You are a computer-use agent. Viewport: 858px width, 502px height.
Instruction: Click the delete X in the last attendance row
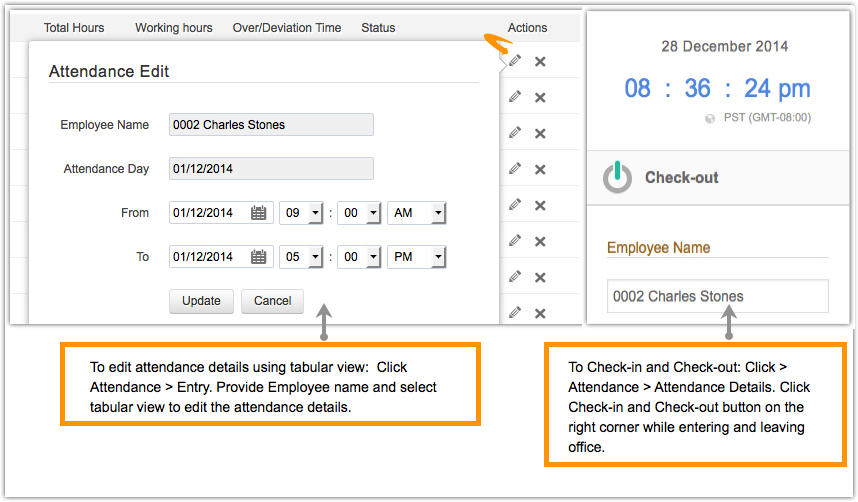[x=540, y=314]
